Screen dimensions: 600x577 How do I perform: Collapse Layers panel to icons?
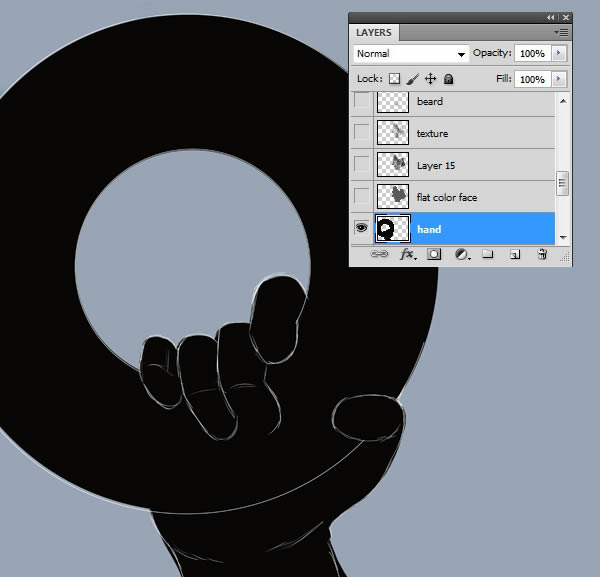[x=550, y=18]
